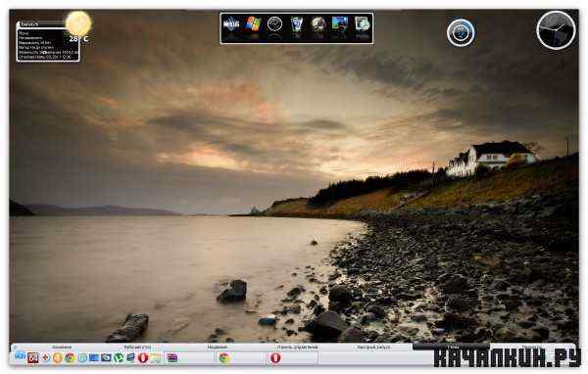Select the rightmost Быстрый запуск tab
This screenshot has height=374, width=588.
(x=373, y=348)
